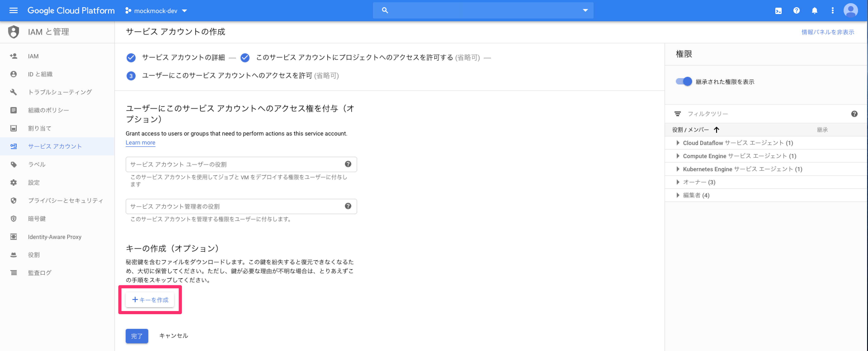Click the 監査ログ list icon
This screenshot has width=868, height=351.
[x=14, y=273]
